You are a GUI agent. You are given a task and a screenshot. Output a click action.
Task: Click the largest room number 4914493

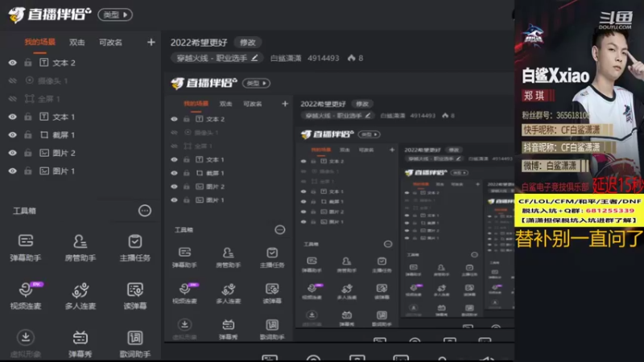pos(324,58)
